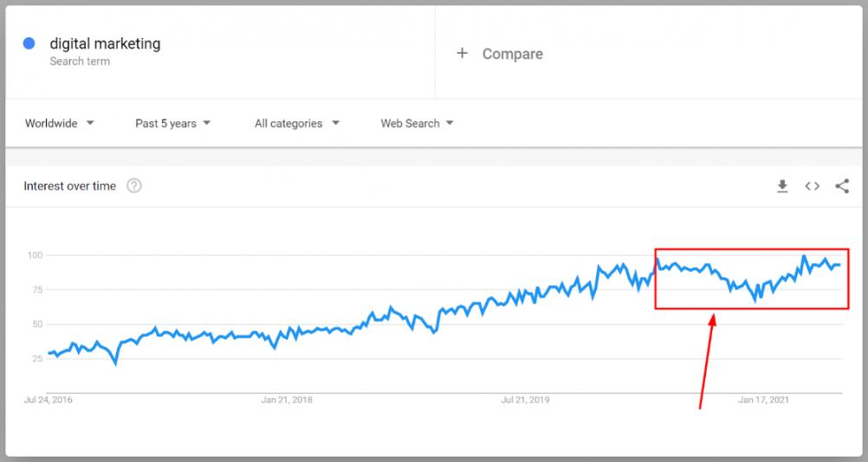Click the share icon on chart card
The image size is (868, 462).
pos(842,185)
